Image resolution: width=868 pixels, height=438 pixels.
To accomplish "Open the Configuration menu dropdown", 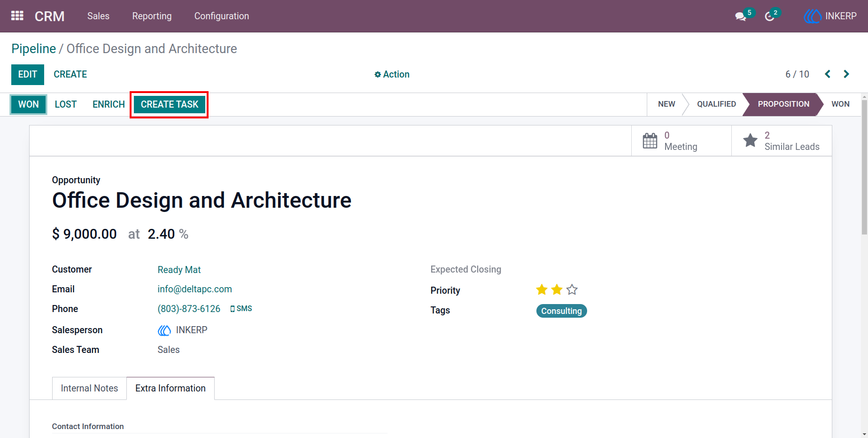I will click(222, 16).
